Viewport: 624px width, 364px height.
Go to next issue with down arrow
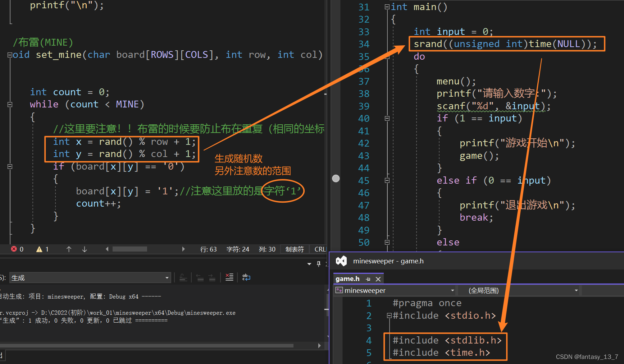pyautogui.click(x=85, y=249)
